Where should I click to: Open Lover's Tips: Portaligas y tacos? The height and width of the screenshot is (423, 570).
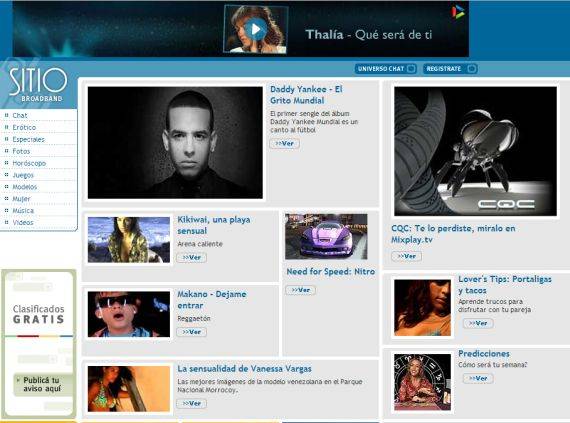coord(505,285)
